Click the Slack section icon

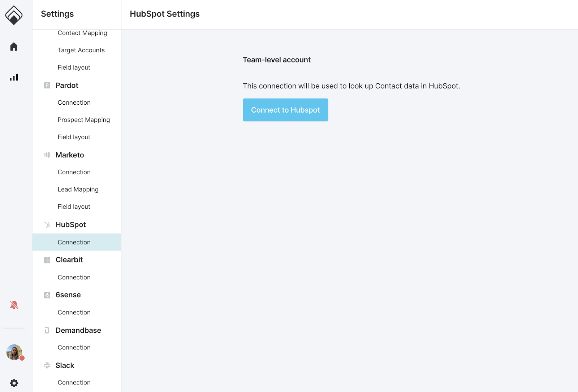tap(47, 365)
